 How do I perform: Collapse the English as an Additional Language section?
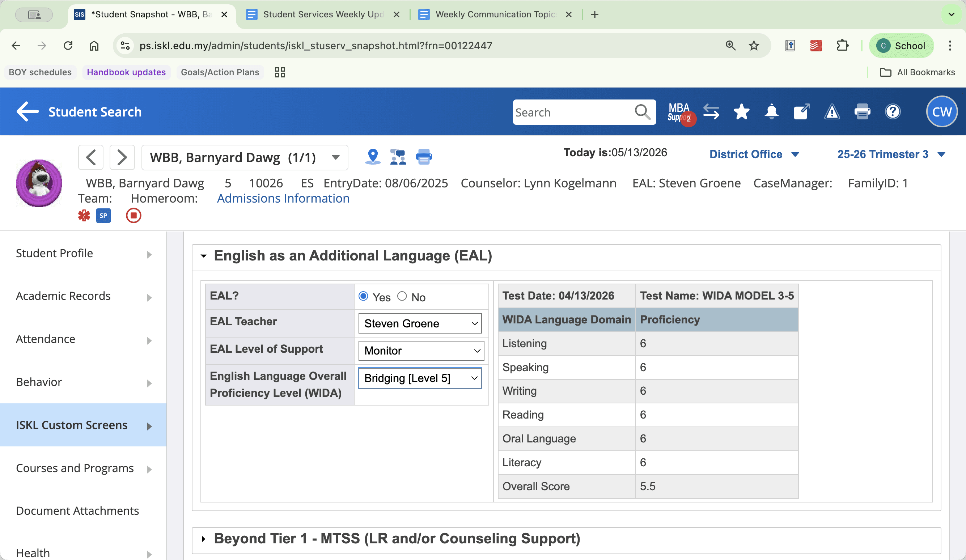[x=203, y=256]
